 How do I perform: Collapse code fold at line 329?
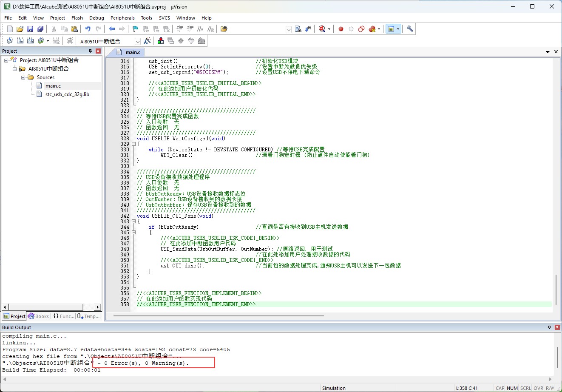133,144
